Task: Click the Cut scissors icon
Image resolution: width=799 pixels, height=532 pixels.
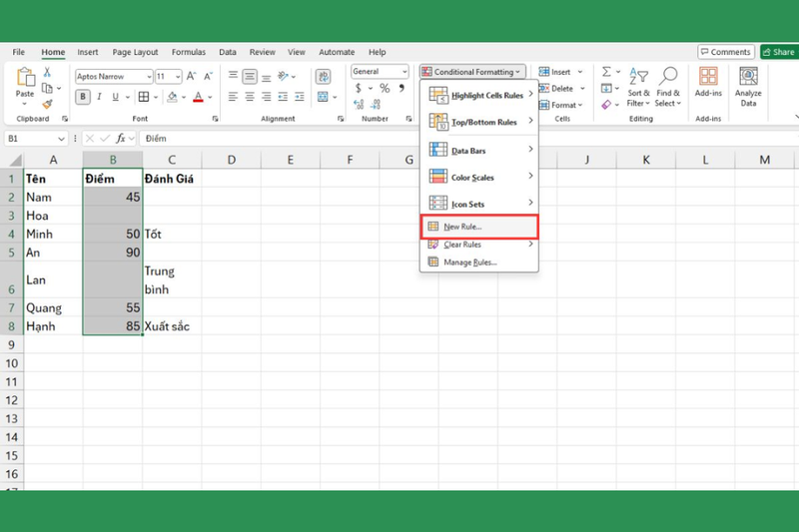Action: 47,72
